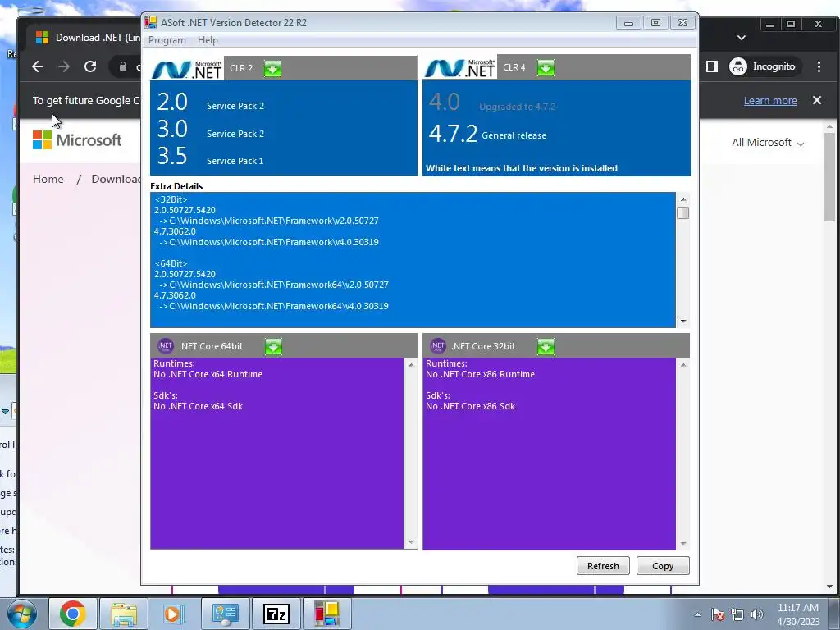Open 7-Zip from the taskbar
The image size is (840, 630).
click(276, 614)
